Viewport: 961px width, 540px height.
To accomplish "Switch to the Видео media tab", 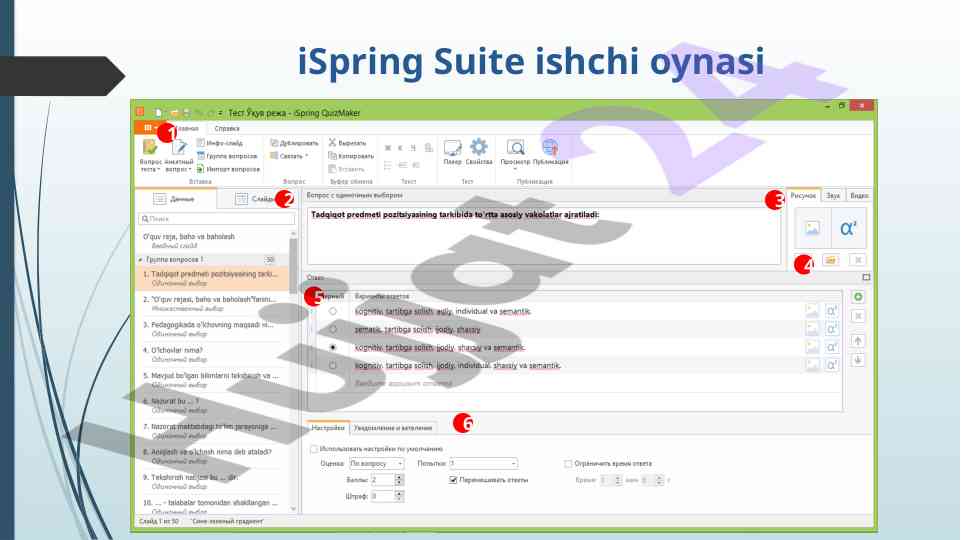I will (859, 196).
